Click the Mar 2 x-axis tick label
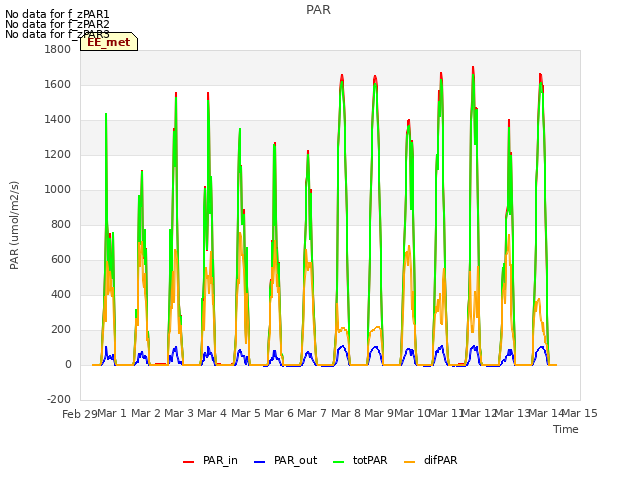 (x=146, y=413)
